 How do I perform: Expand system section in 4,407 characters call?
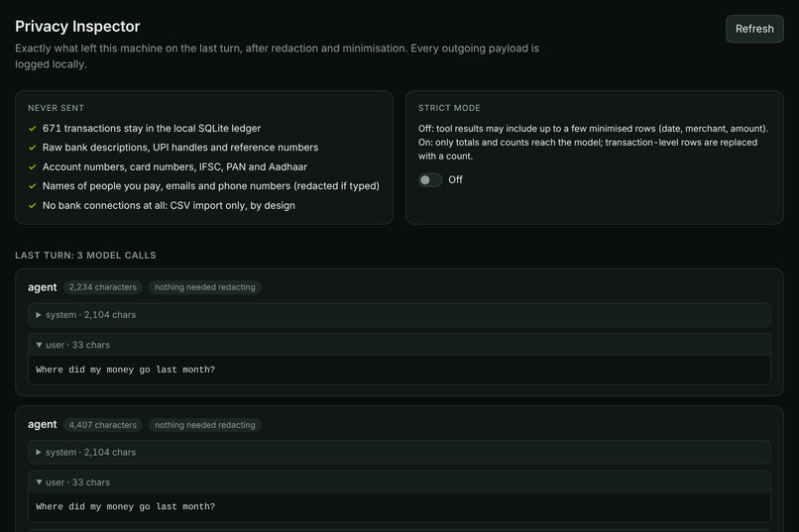pos(399,452)
